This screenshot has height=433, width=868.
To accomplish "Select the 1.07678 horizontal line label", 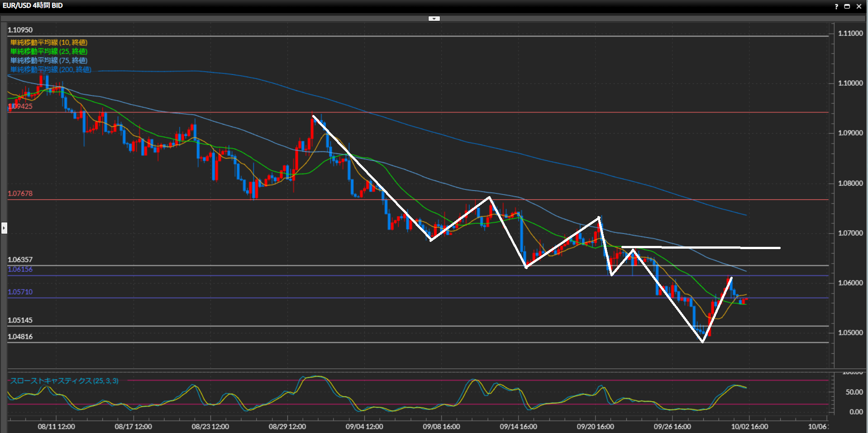I will [20, 193].
